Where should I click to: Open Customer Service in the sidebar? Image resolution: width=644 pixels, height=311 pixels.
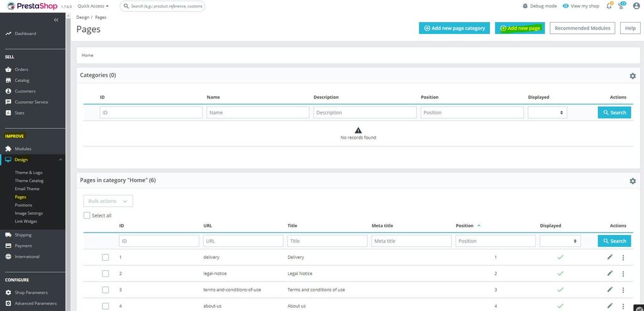[x=31, y=102]
